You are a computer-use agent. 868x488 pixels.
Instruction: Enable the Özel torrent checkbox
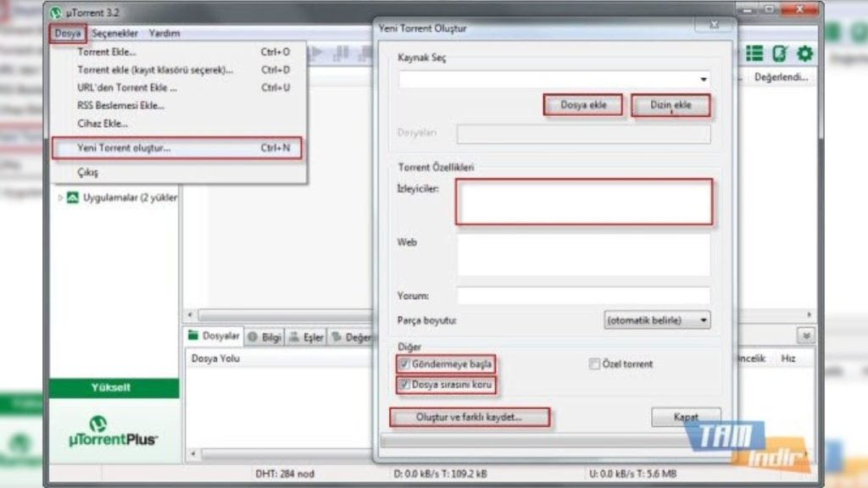pos(594,364)
